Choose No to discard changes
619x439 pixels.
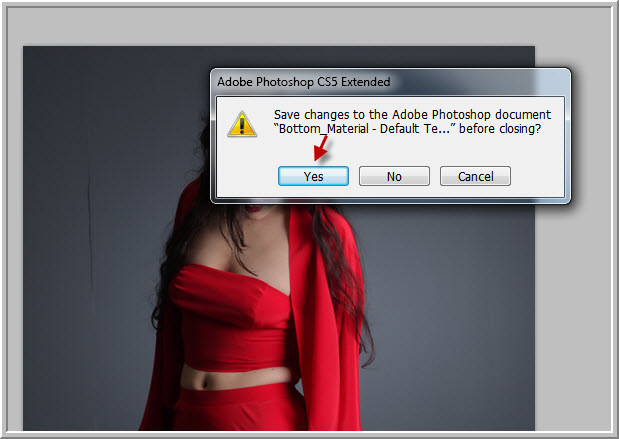coord(394,176)
